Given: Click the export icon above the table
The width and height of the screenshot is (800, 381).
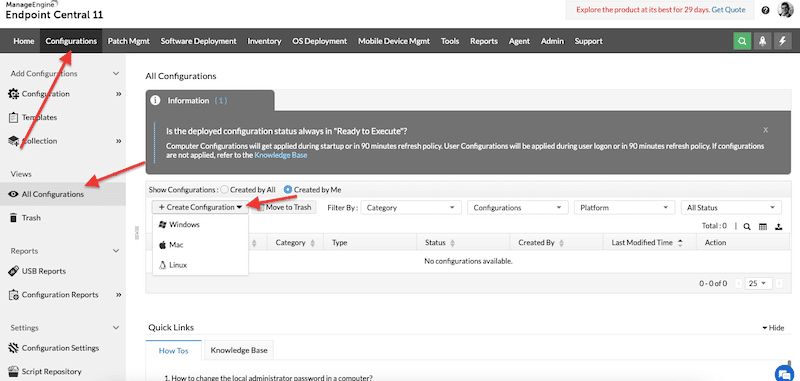Looking at the screenshot, I should click(x=779, y=227).
